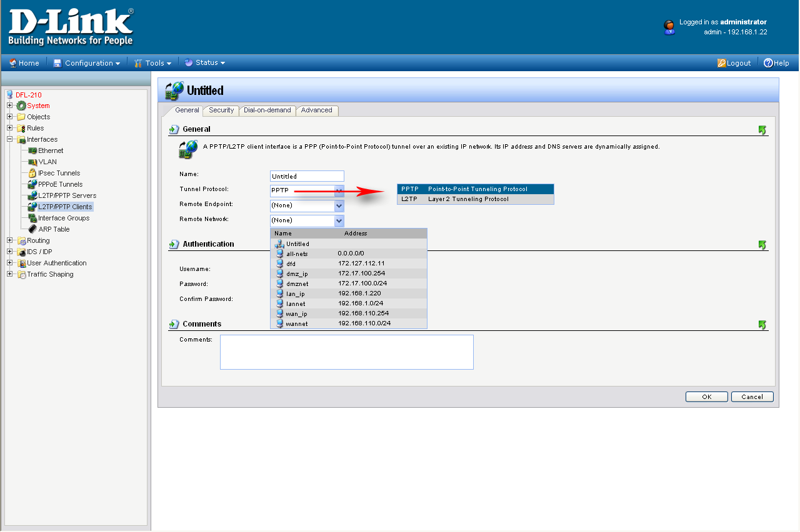Open the PPPoE Tunnels page

point(60,184)
